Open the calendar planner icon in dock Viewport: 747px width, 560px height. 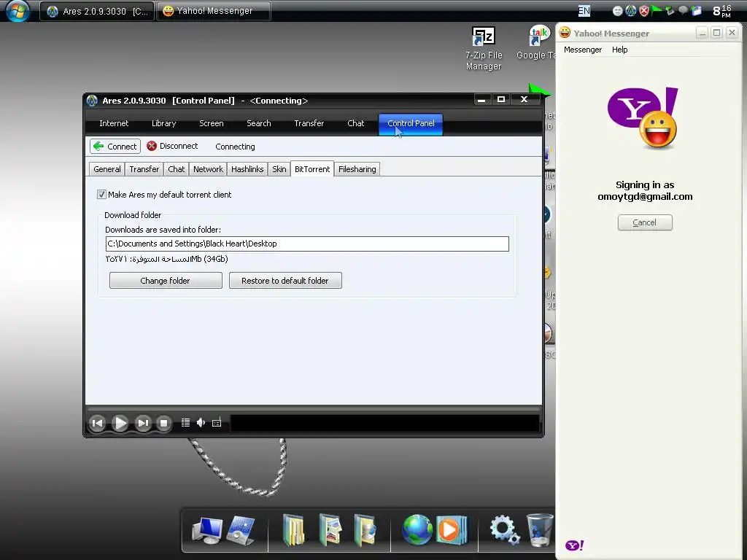coord(241,530)
